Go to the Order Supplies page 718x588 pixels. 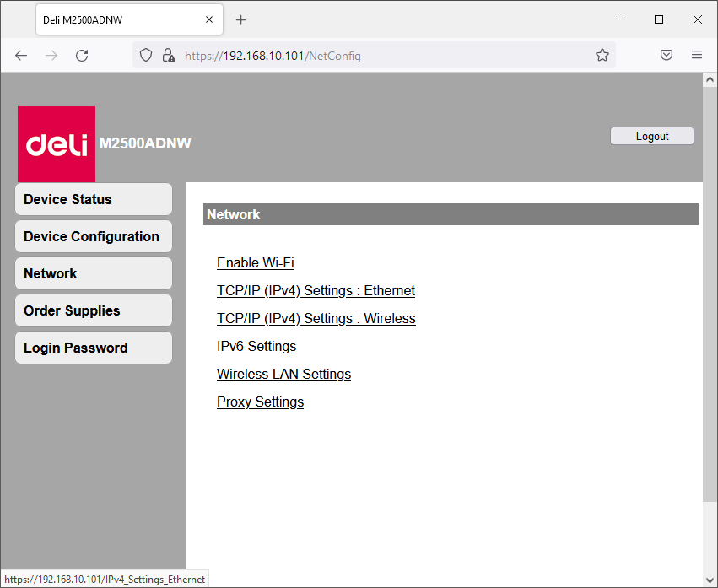tap(93, 310)
